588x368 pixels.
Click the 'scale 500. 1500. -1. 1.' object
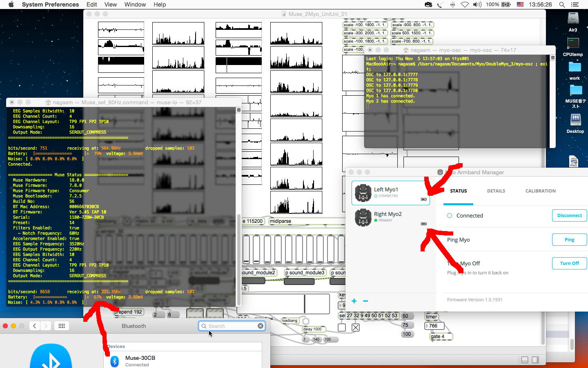412,33
